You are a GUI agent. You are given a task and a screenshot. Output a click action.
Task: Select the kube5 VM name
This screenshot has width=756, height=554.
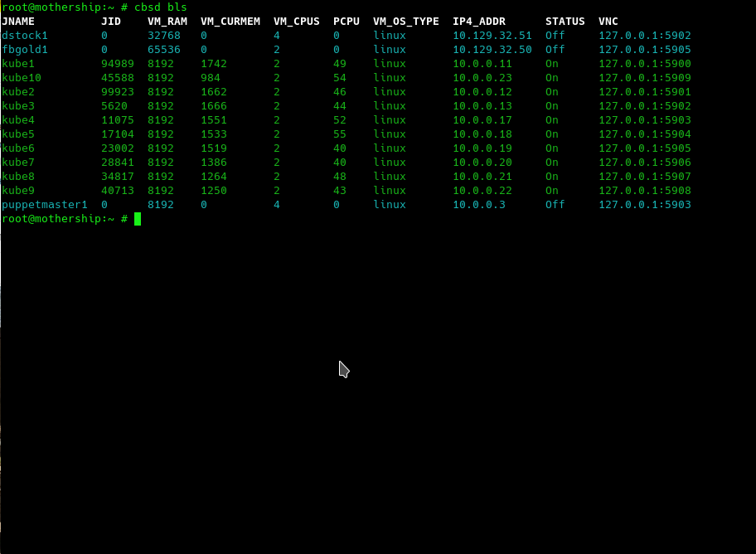point(18,134)
